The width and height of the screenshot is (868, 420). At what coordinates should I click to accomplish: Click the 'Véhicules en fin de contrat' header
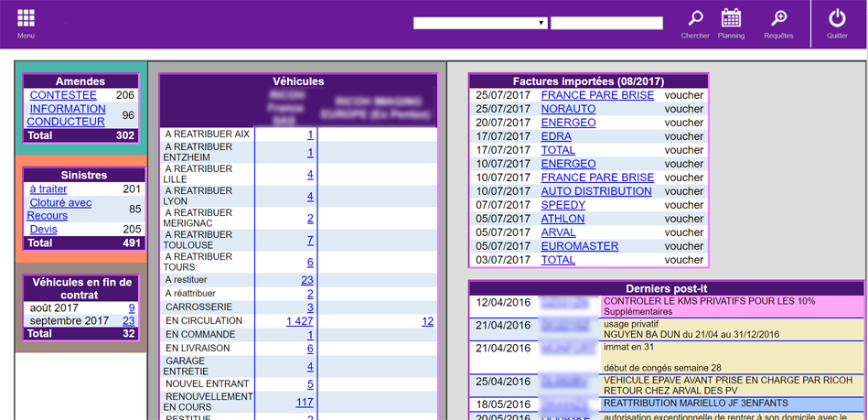point(80,288)
